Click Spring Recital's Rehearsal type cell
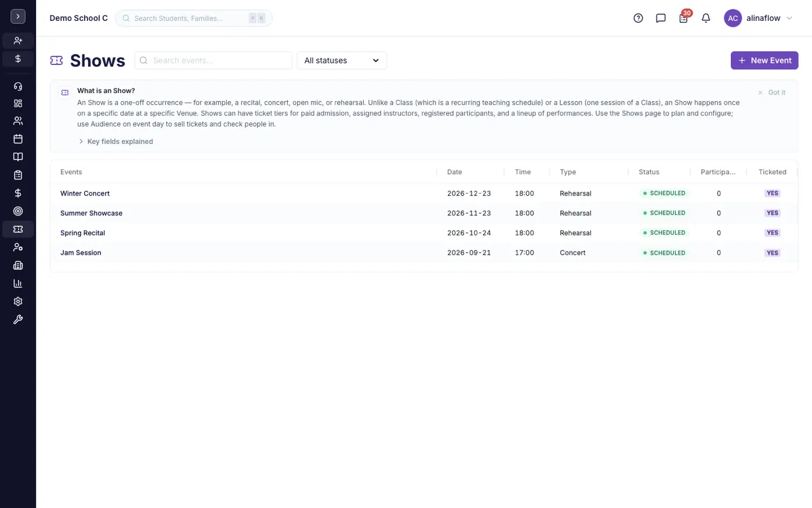Viewport: 812px width, 508px height. (575, 233)
